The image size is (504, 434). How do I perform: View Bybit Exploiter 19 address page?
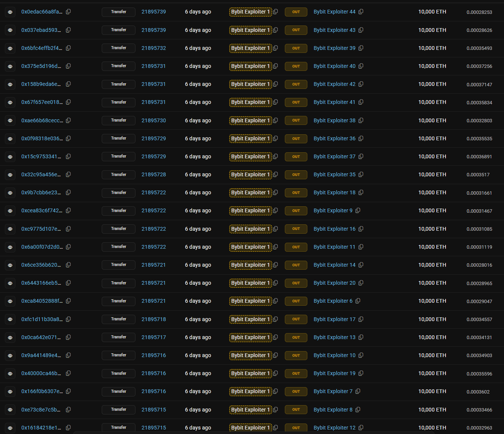(334, 373)
